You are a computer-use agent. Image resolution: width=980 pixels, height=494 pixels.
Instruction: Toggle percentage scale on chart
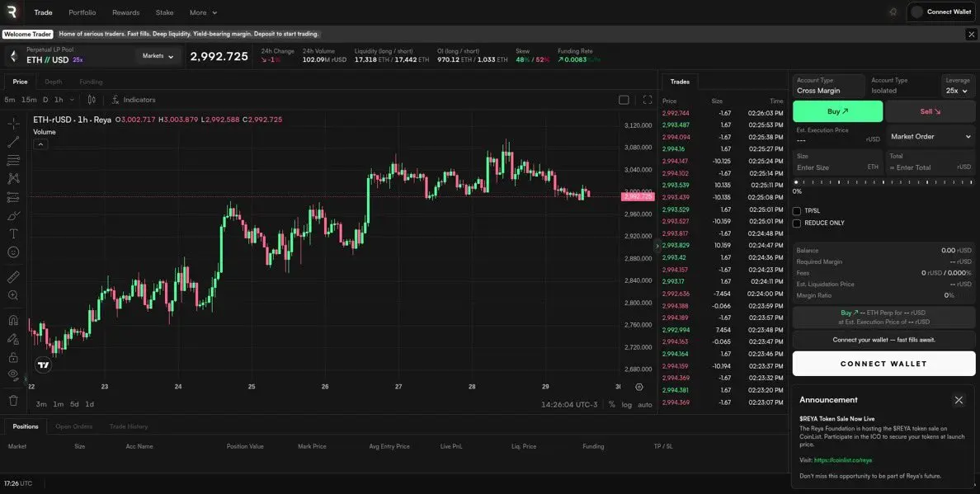(x=612, y=405)
